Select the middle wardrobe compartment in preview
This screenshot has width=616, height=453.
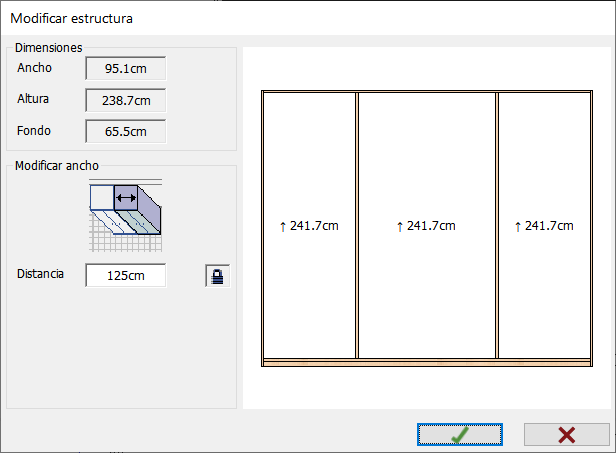coord(427,226)
